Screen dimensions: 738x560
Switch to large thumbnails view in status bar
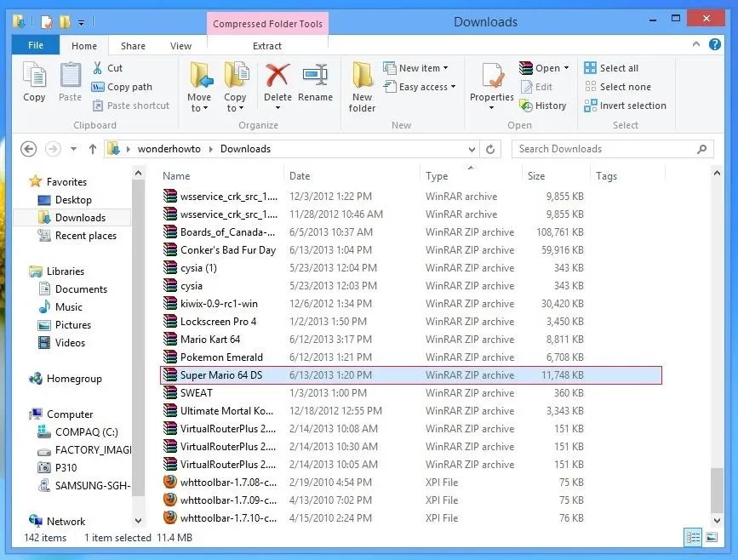click(712, 537)
